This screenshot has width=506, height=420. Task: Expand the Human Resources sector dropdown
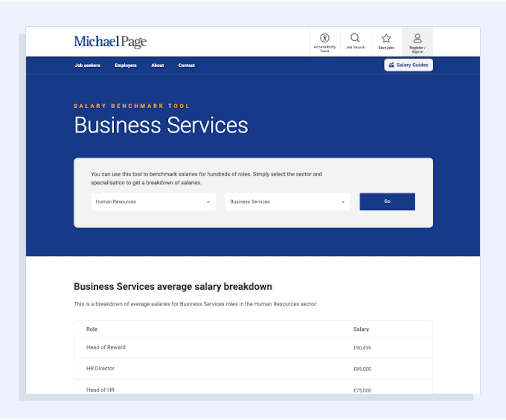(153, 202)
